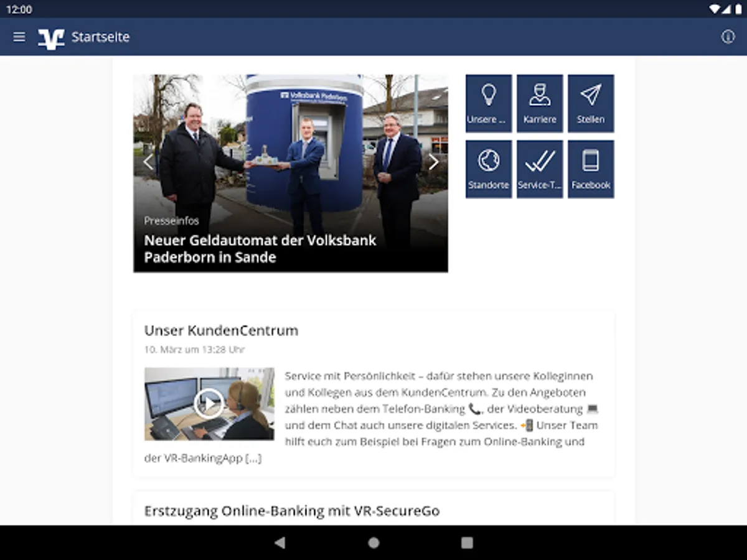Image resolution: width=747 pixels, height=560 pixels.
Task: Open the Unsere… lightbulb tile
Action: coord(489,103)
